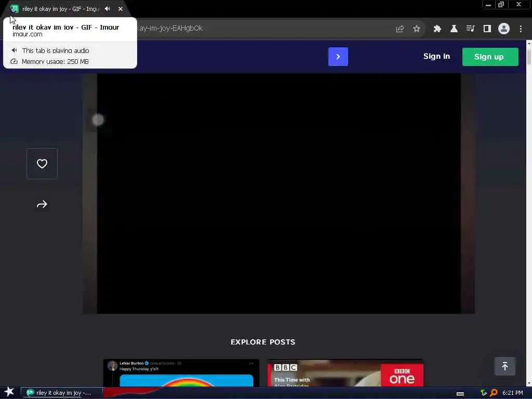
Task: Click the black video player area
Action: (278, 193)
